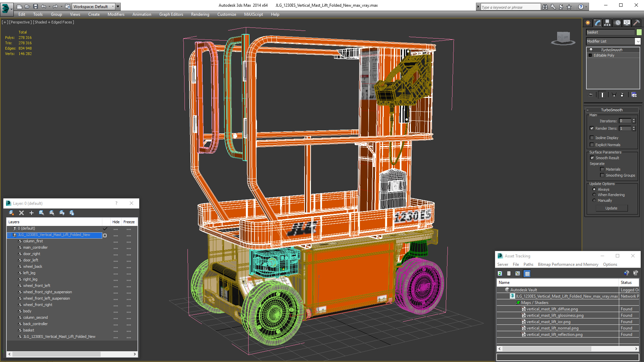Collapse JLG_1230ES layer tree node

pos(9,235)
